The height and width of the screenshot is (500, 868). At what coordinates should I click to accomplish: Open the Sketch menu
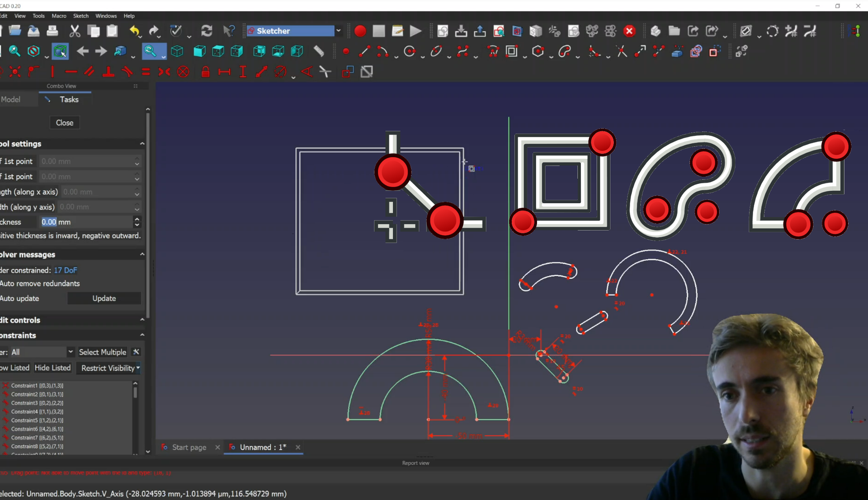pos(81,16)
